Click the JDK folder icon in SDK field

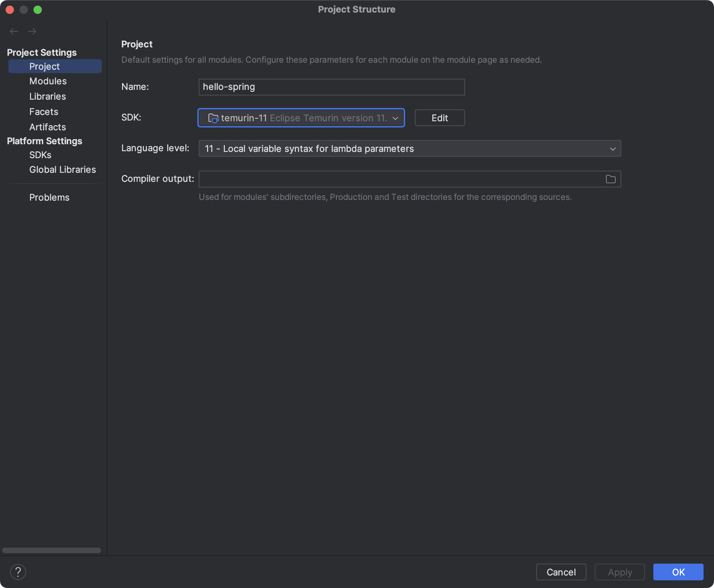(x=213, y=118)
